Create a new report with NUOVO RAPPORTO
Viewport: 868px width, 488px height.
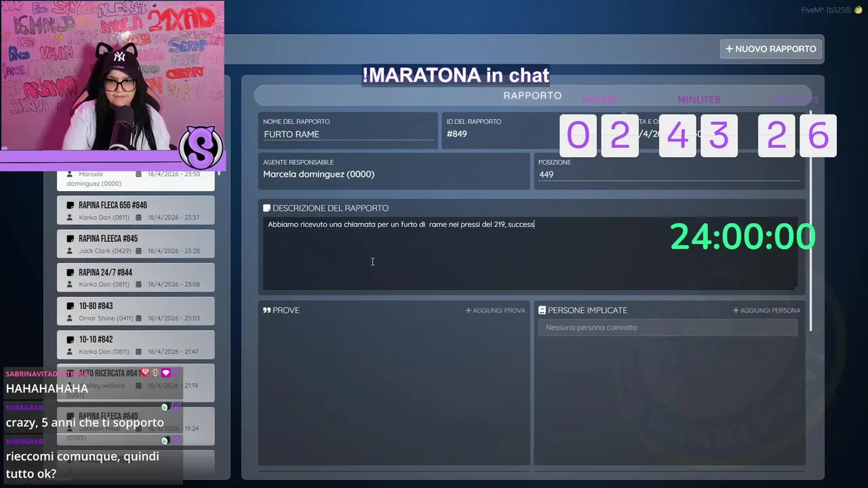point(771,49)
